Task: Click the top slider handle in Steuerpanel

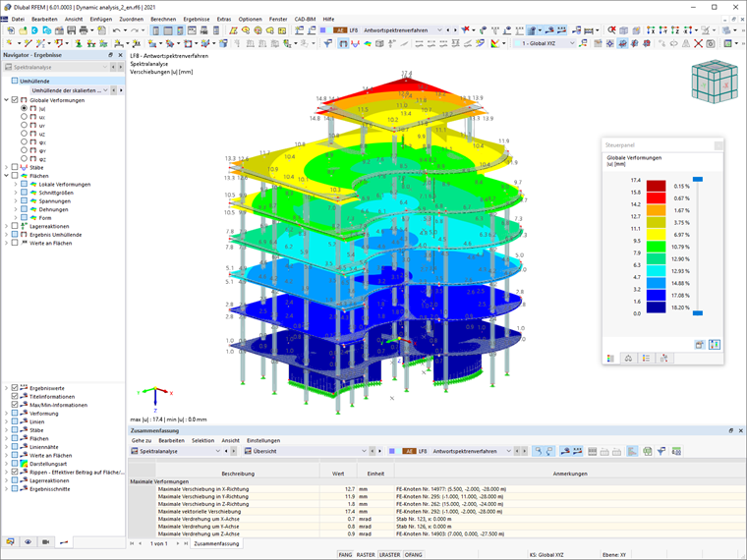Action: (698, 179)
